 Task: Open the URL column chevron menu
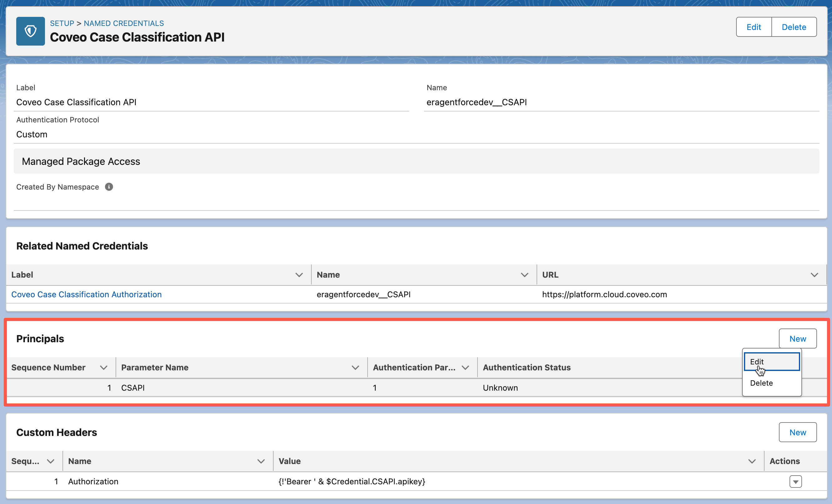tap(815, 275)
